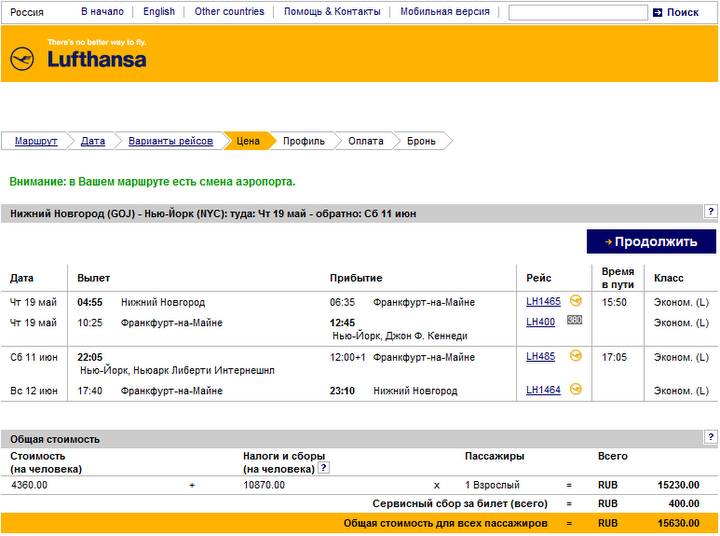Screen dimensions: 720x536
Task: Click arrival time 06:35
Action: [x=342, y=302]
